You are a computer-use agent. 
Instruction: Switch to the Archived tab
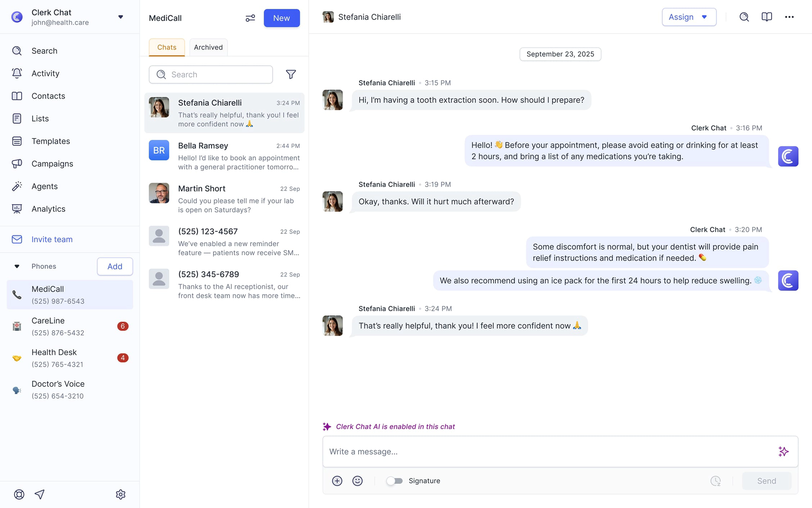(208, 47)
